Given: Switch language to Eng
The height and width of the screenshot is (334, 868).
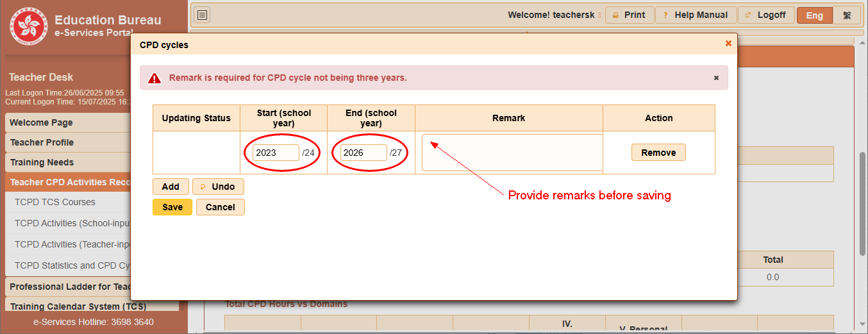Looking at the screenshot, I should [815, 15].
